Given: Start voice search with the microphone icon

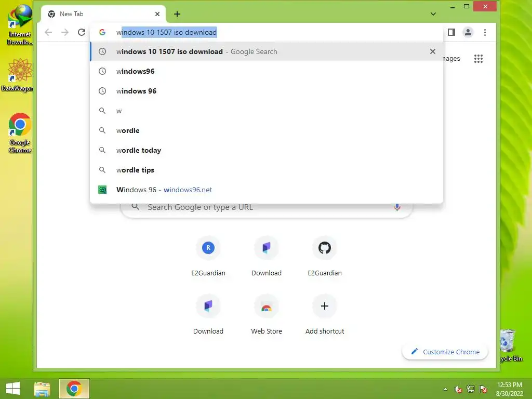Looking at the screenshot, I should [397, 207].
